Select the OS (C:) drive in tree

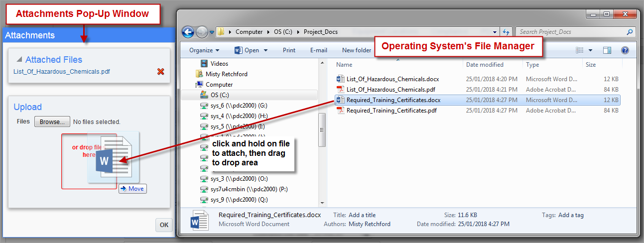tap(220, 95)
